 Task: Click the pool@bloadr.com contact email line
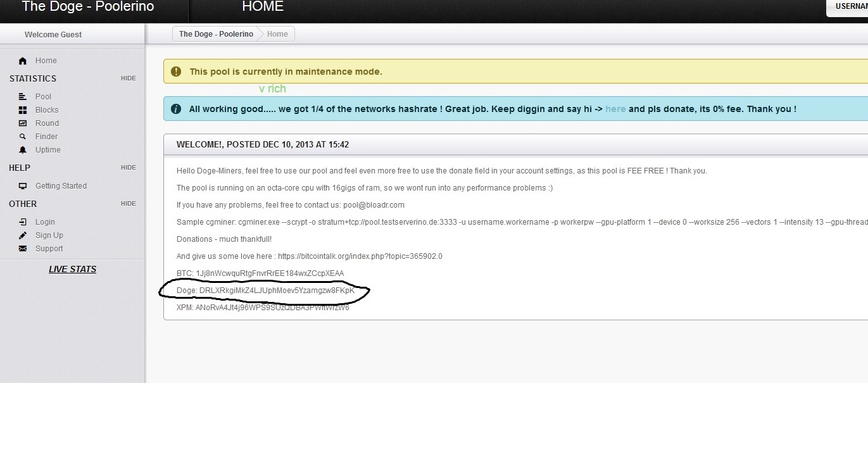click(291, 205)
